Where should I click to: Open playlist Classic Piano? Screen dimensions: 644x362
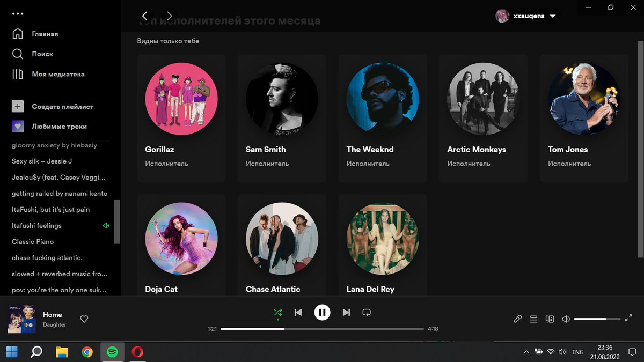(x=33, y=242)
